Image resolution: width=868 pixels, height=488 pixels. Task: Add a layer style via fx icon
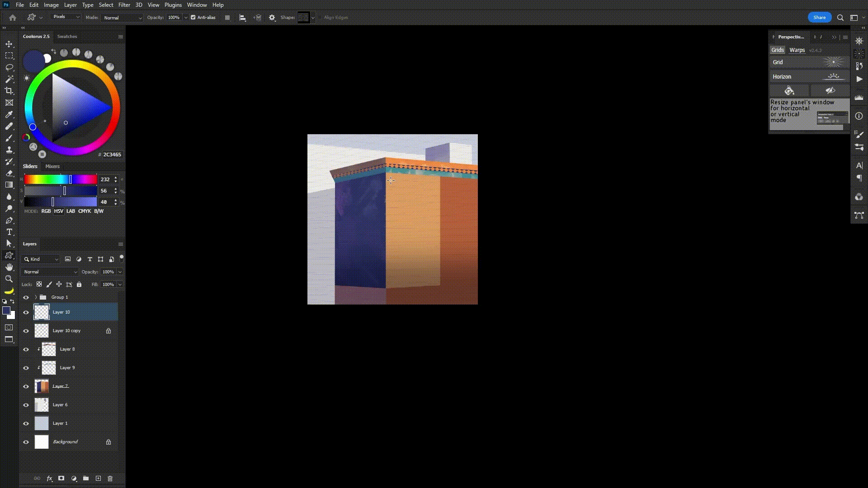pyautogui.click(x=49, y=479)
